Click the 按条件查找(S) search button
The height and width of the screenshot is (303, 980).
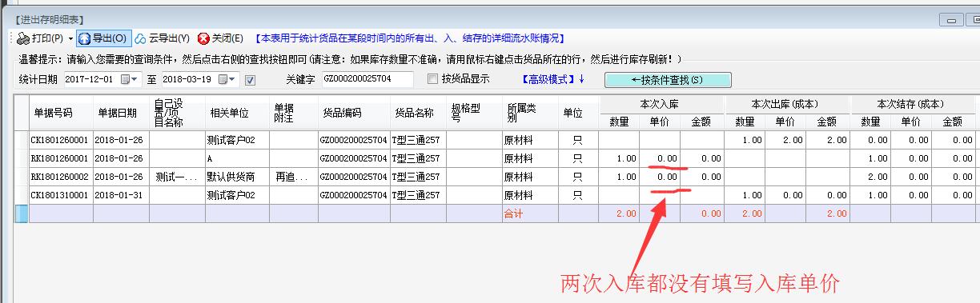[668, 80]
